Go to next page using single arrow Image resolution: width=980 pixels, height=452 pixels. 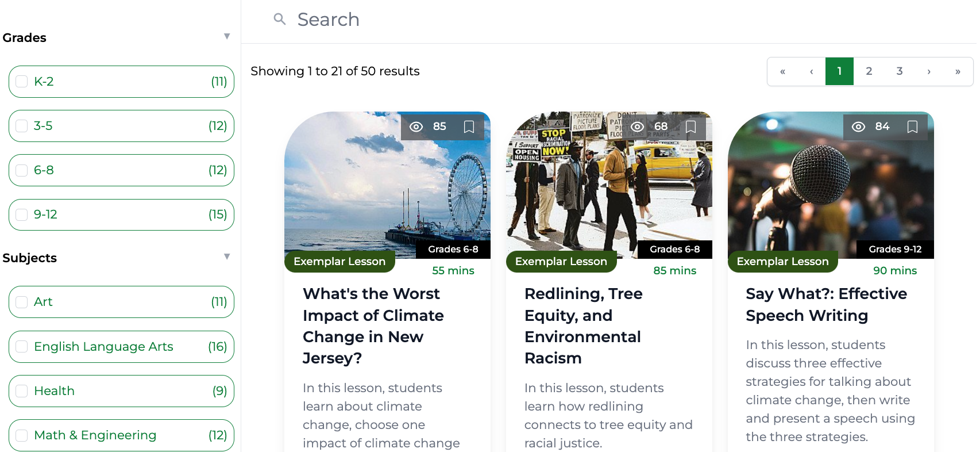coord(928,71)
